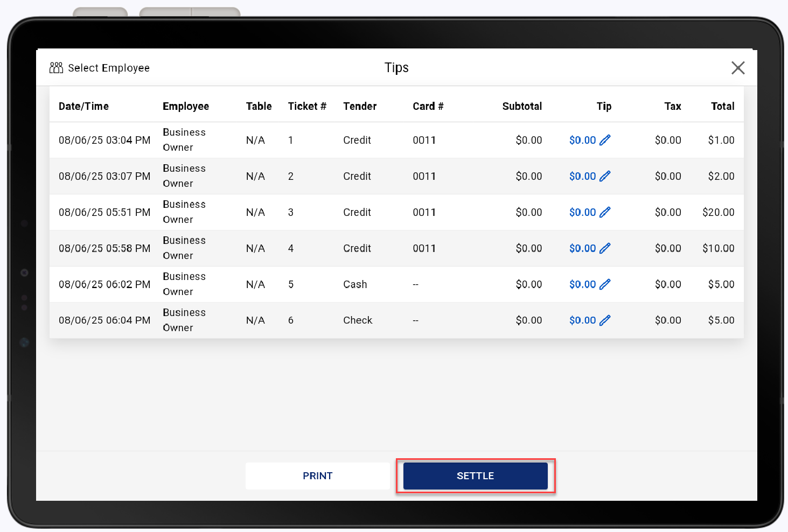
Task: Close the Tips dialog
Action: [738, 68]
